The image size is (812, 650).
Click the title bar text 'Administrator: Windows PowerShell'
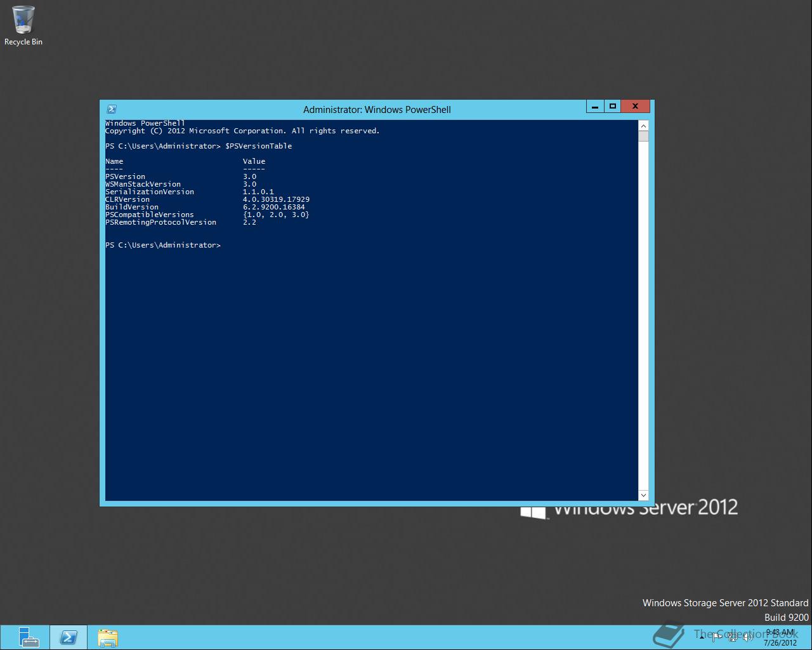(x=377, y=110)
